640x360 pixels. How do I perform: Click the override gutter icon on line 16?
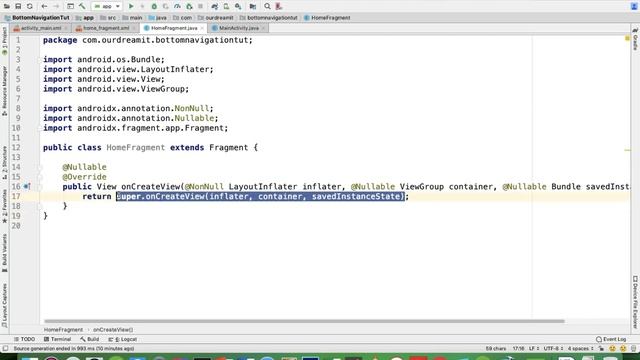(27, 187)
